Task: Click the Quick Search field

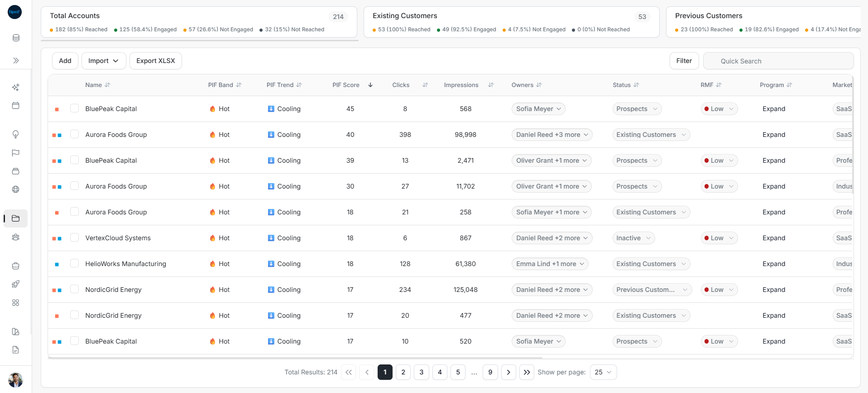Action: [x=778, y=61]
